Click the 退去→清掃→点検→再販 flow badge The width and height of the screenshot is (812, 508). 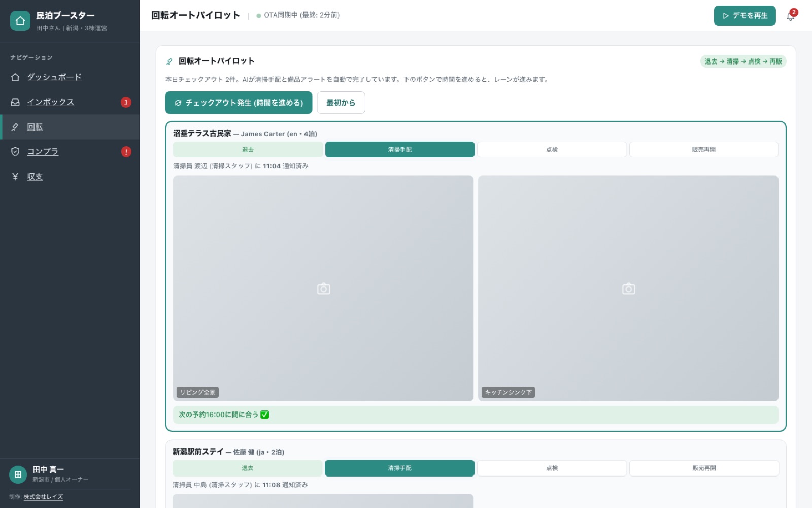(743, 61)
